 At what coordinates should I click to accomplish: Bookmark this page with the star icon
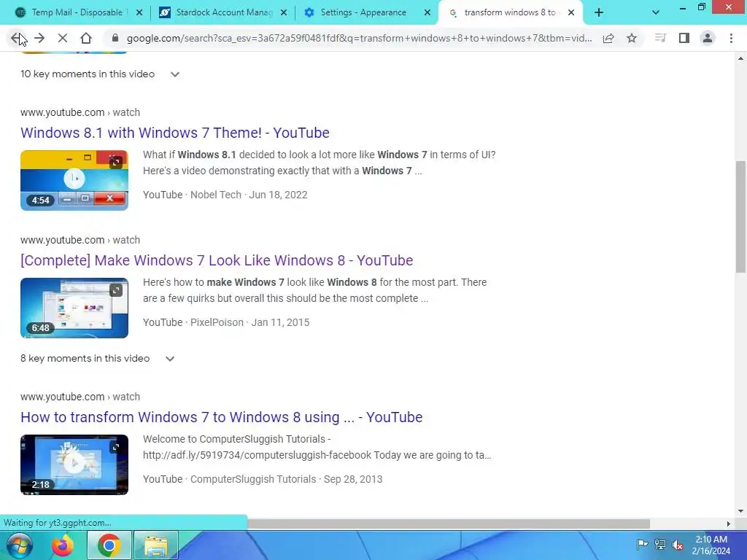tap(632, 38)
